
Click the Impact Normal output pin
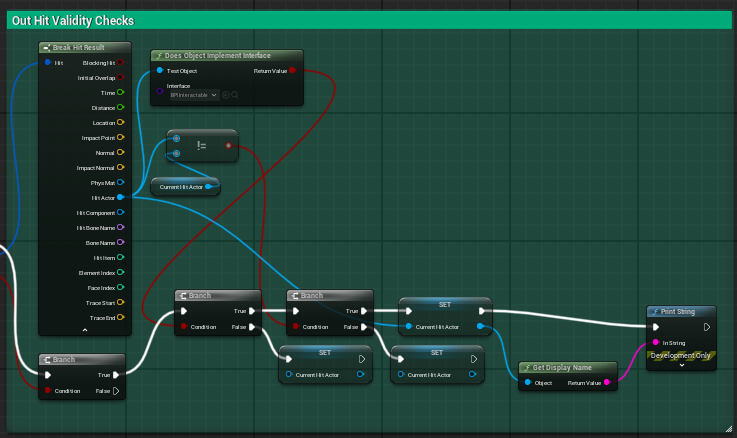(x=121, y=167)
